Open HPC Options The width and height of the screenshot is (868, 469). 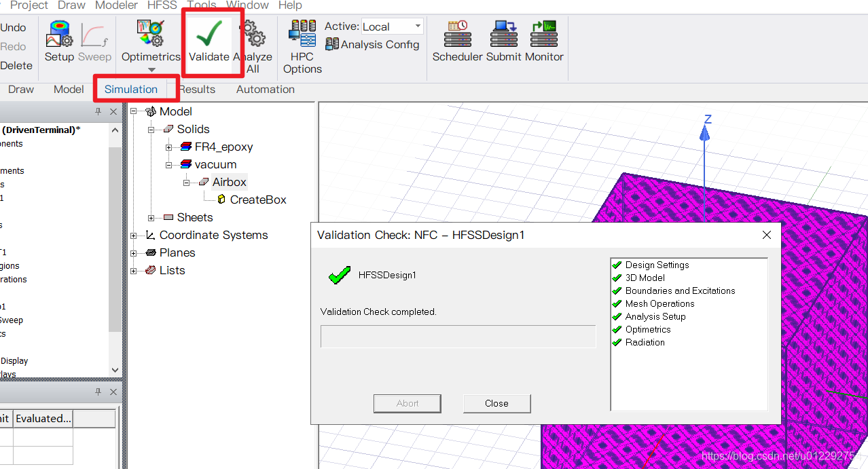coord(302,46)
